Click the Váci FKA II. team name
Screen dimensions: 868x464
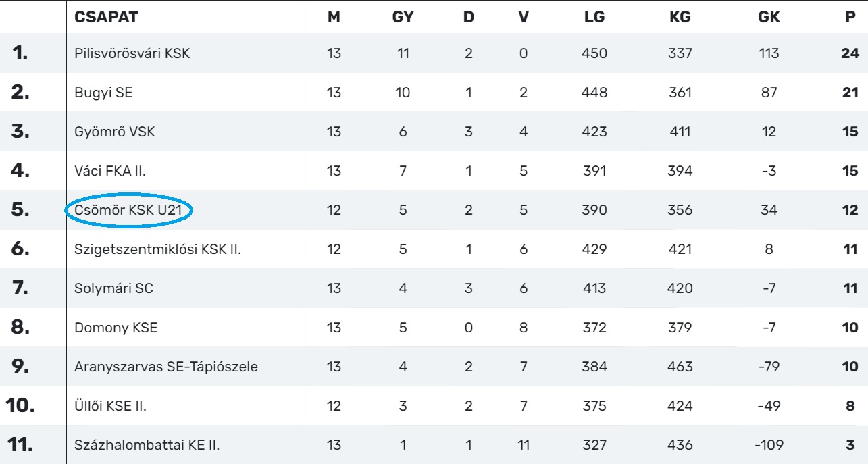[x=110, y=172]
